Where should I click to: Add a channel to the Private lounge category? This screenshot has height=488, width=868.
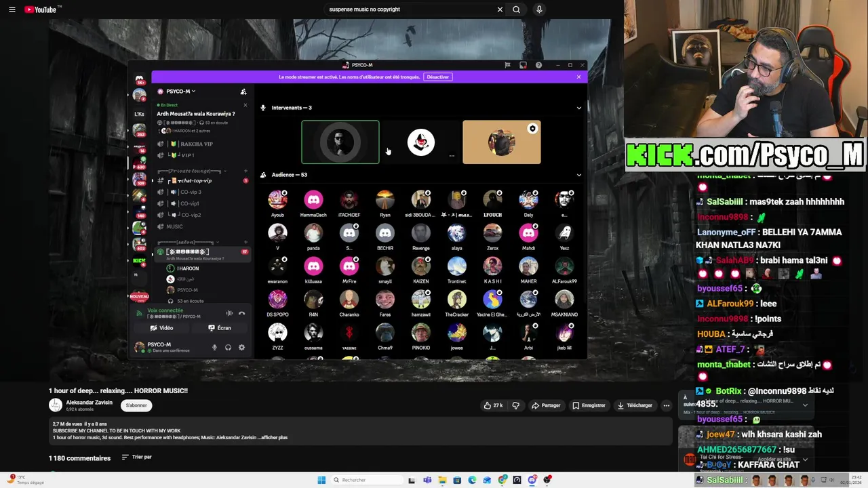coord(245,171)
